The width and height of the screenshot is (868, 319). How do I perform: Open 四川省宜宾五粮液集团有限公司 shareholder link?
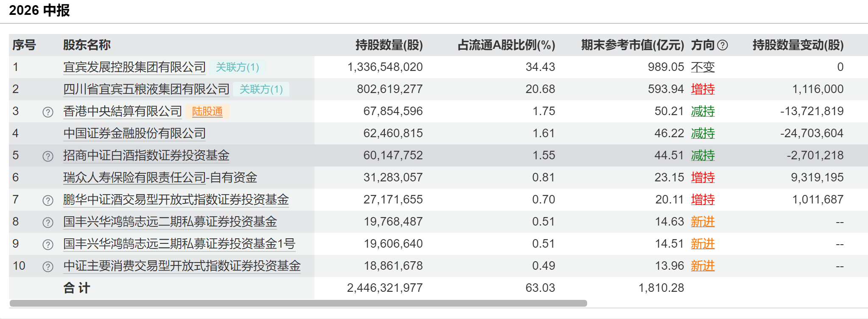[146, 89]
